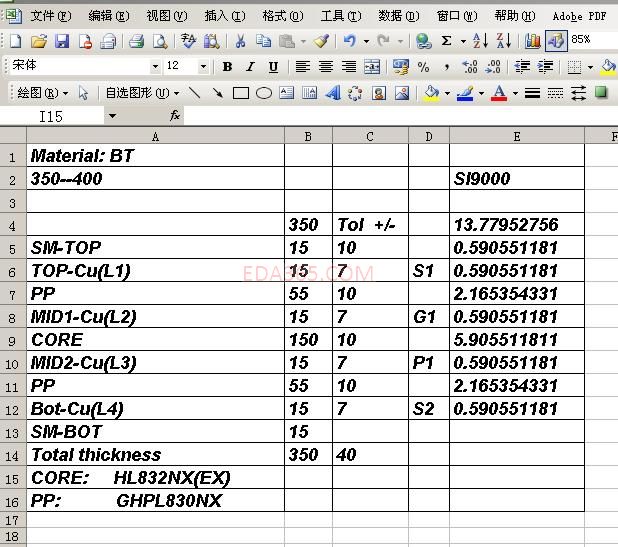Toggle the Drawing toolbar button
The width and height of the screenshot is (618, 547).
click(556, 41)
